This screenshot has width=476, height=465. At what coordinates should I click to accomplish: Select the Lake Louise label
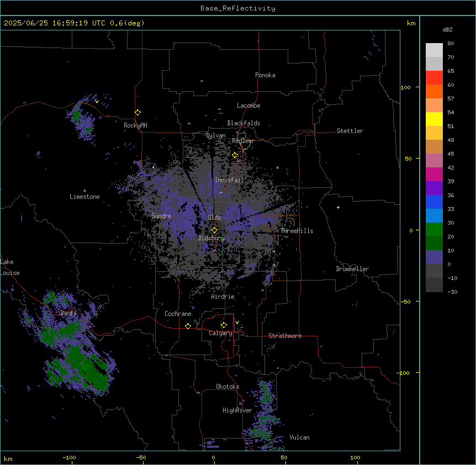click(x=9, y=267)
